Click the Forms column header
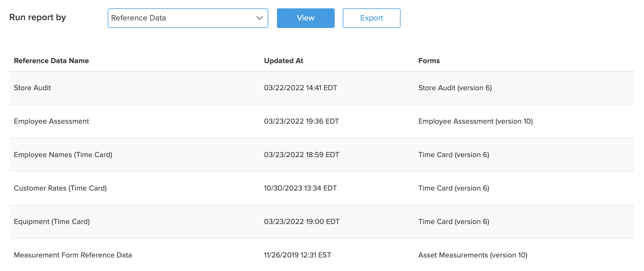 point(429,61)
